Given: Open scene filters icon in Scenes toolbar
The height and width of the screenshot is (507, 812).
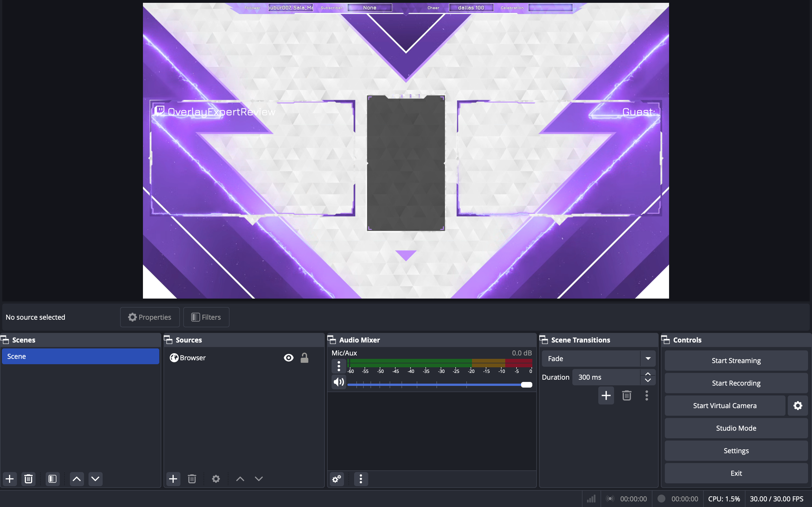Looking at the screenshot, I should [x=52, y=479].
